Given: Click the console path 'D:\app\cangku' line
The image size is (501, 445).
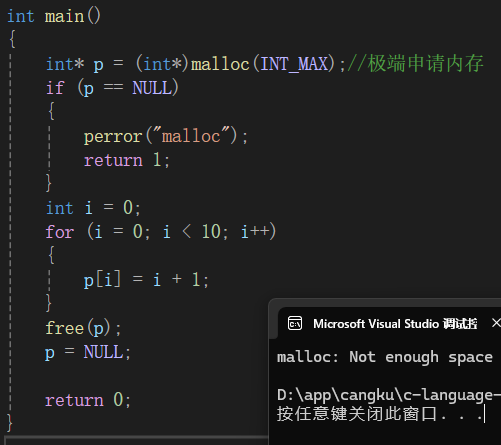Looking at the screenshot, I should pyautogui.click(x=389, y=395).
